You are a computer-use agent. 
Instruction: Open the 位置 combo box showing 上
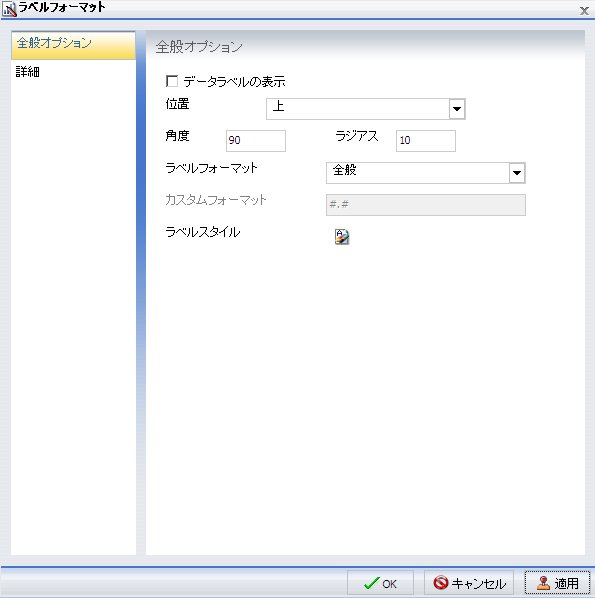(365, 109)
